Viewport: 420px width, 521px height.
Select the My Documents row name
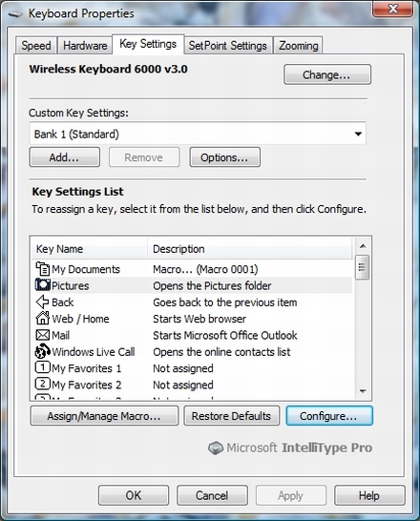pyautogui.click(x=86, y=269)
